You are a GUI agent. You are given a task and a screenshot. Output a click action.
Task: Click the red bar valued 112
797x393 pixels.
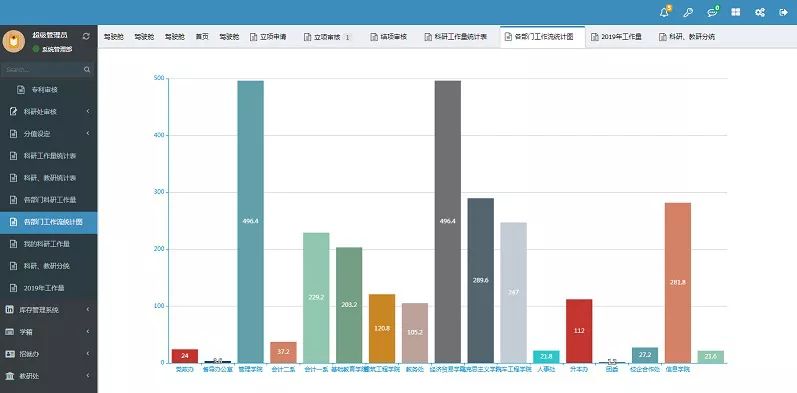point(579,331)
